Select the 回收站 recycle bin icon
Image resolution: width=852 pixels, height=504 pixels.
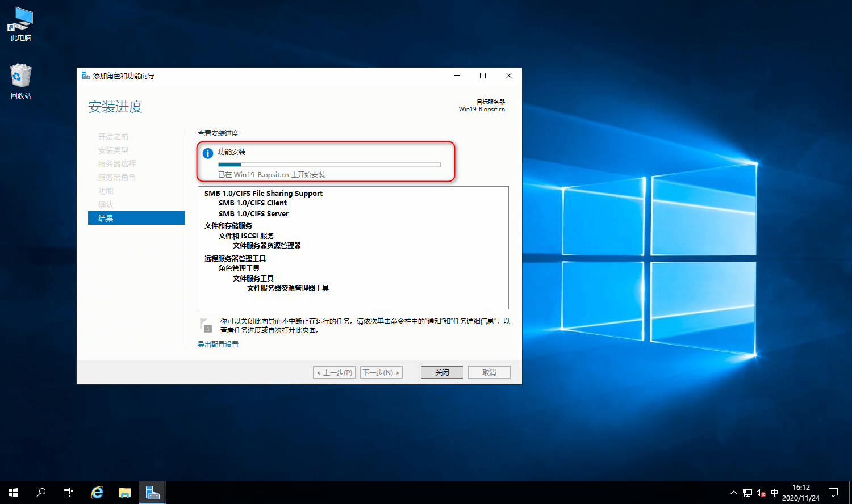21,81
